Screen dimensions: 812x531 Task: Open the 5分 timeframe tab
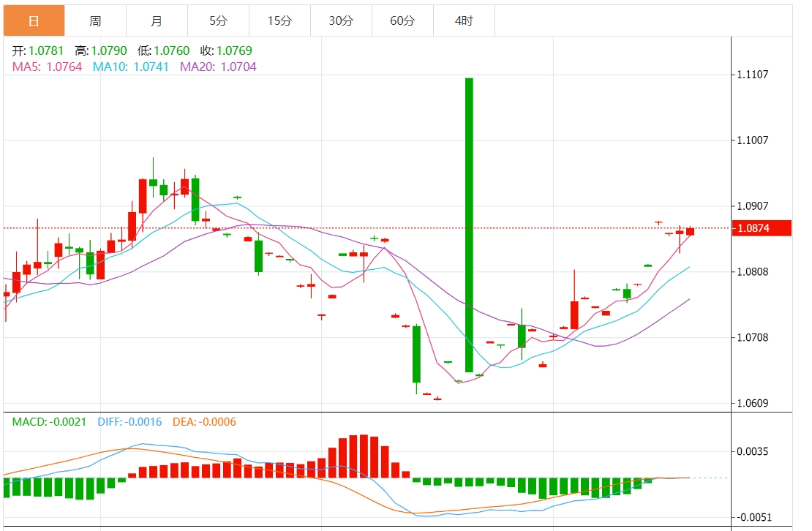218,20
